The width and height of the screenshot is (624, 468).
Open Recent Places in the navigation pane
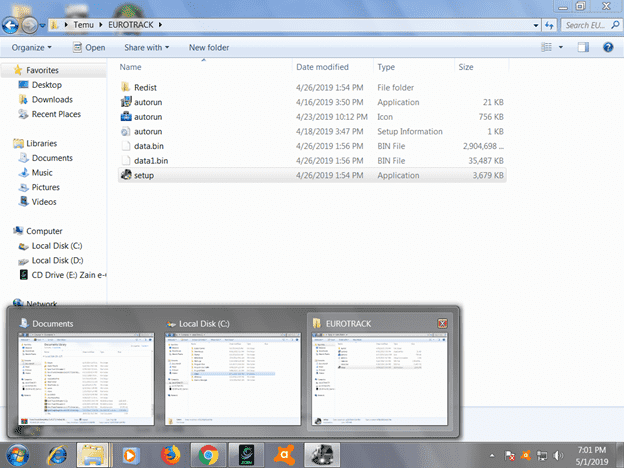56,114
